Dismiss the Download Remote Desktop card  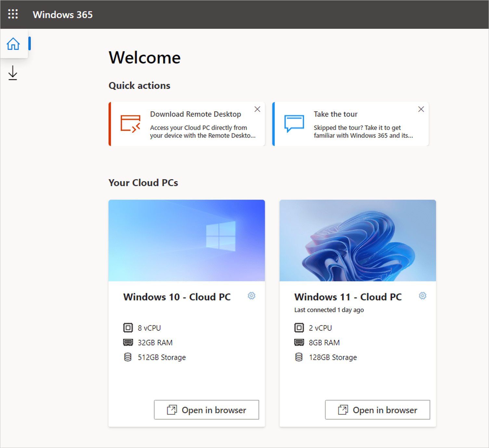[x=257, y=109]
